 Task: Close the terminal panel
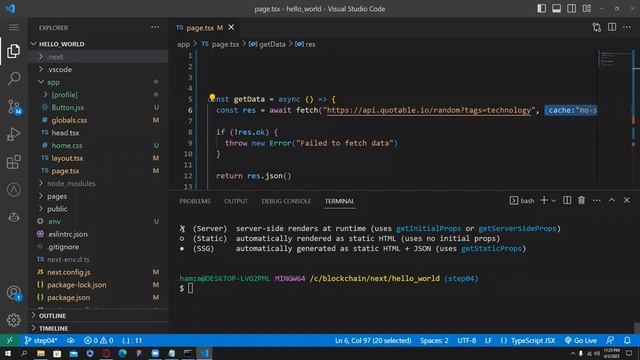tap(627, 200)
